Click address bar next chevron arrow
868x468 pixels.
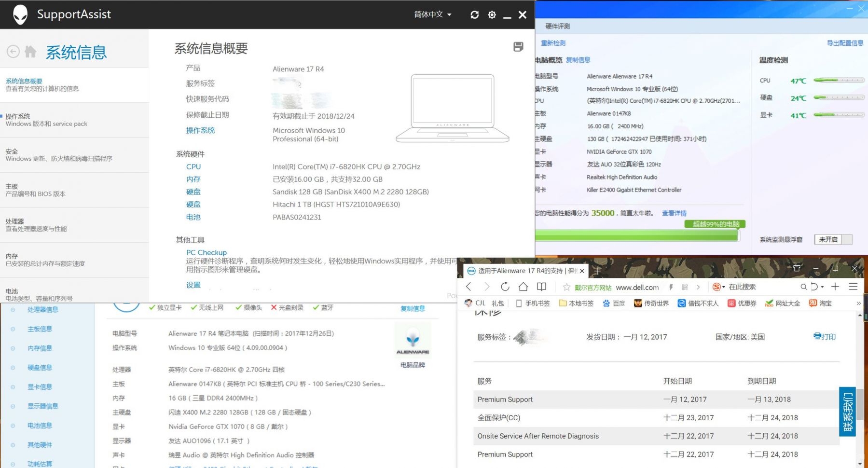(x=698, y=287)
